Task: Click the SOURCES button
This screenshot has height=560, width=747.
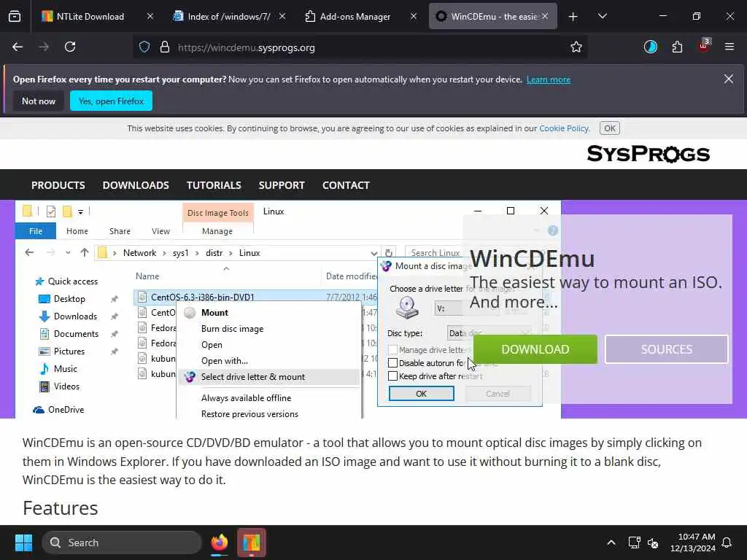Action: 667,349
